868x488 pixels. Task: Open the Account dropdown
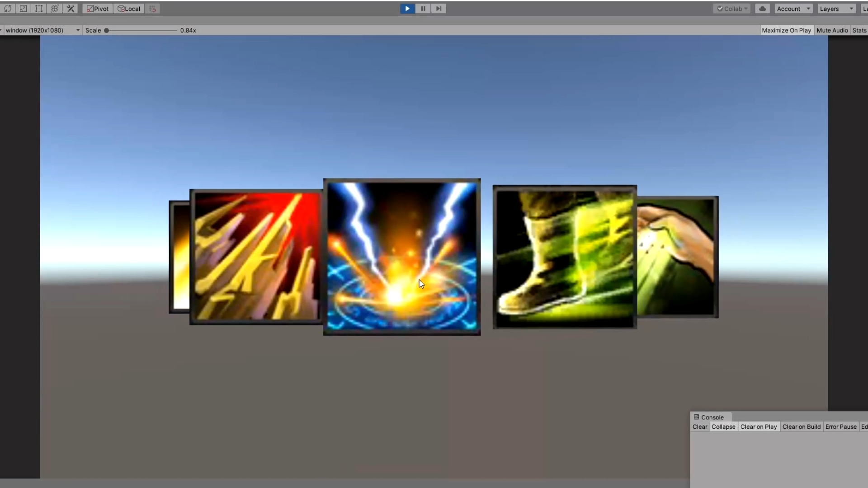tap(793, 9)
